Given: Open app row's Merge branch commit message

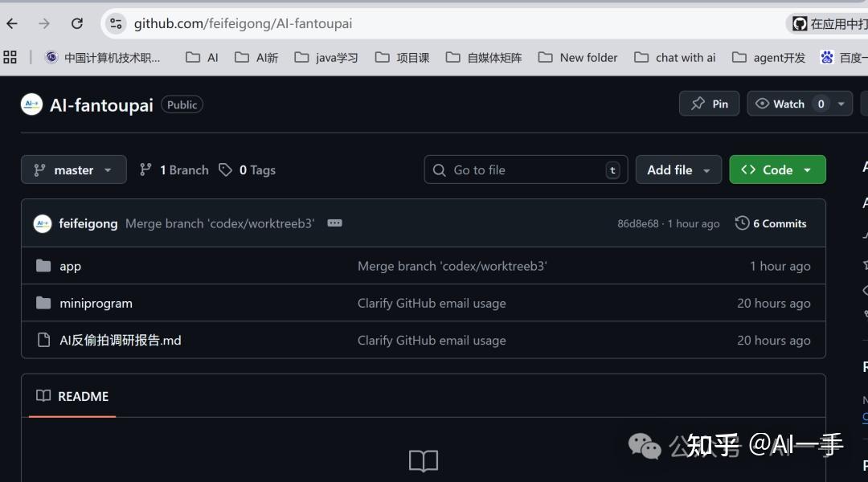Looking at the screenshot, I should (452, 266).
